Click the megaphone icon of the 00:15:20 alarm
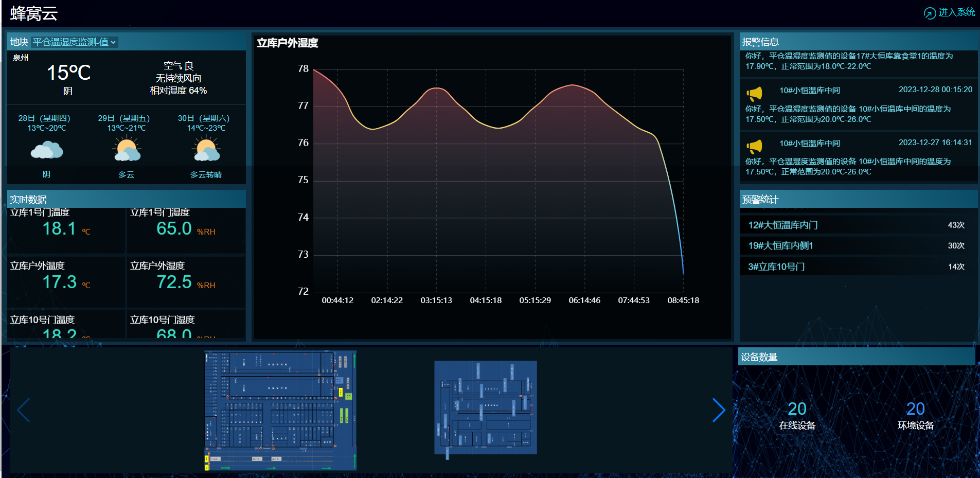 pyautogui.click(x=754, y=94)
